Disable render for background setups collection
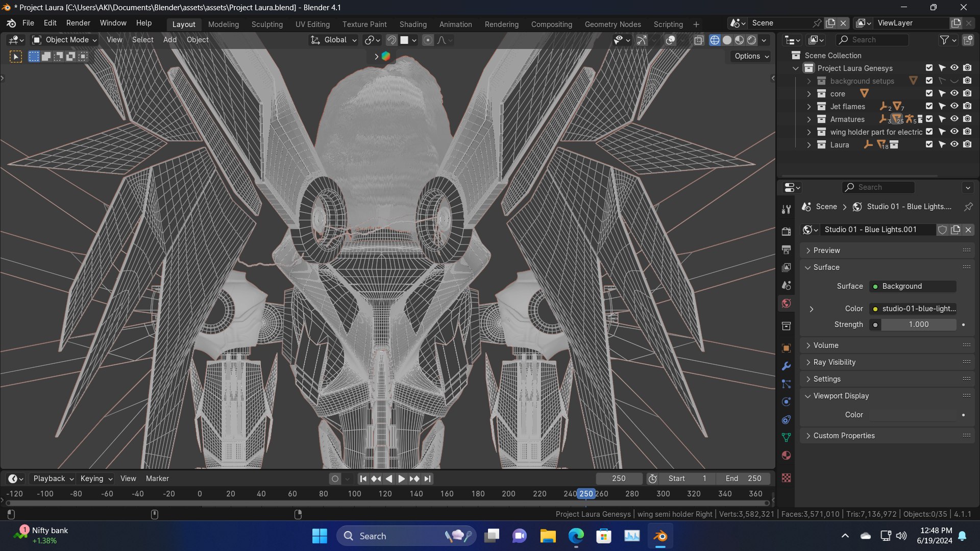This screenshot has height=551, width=980. [x=967, y=81]
